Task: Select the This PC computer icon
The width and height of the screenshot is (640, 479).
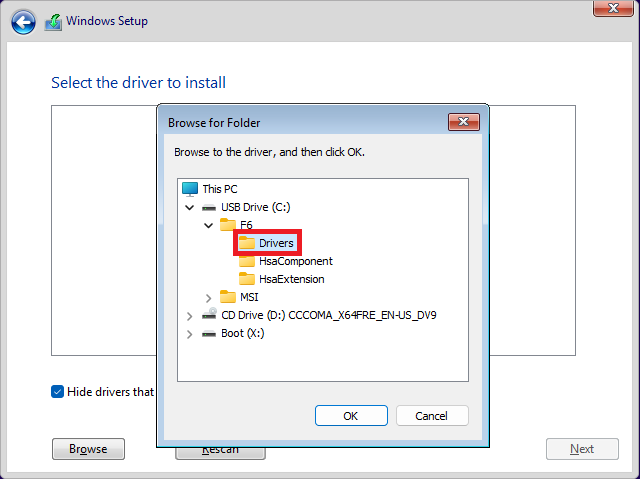Action: tap(190, 188)
